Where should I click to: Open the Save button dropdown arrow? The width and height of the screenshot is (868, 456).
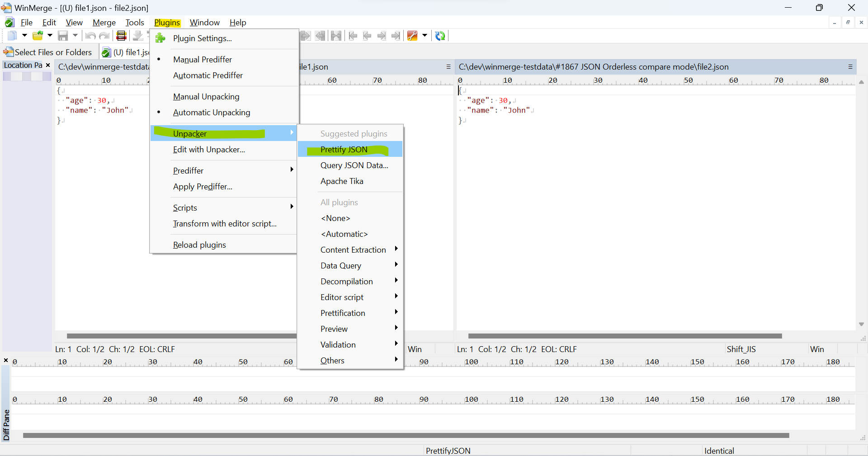point(75,36)
